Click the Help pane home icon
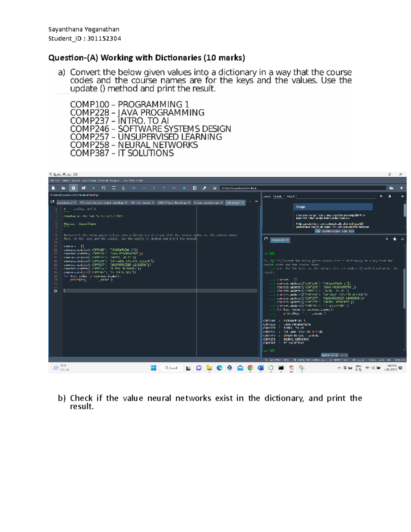The width and height of the screenshot is (411, 532). pos(381,196)
